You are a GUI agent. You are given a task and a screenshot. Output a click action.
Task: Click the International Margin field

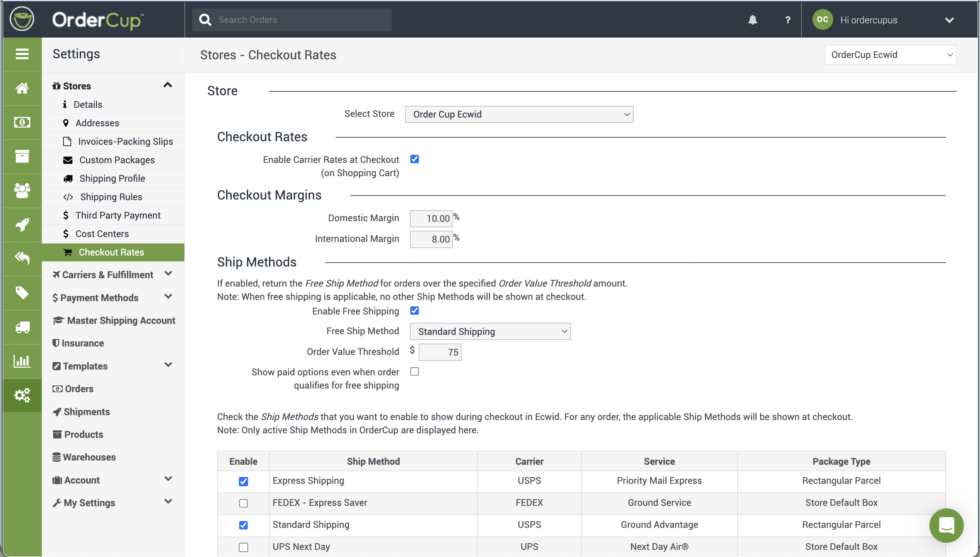click(x=431, y=239)
